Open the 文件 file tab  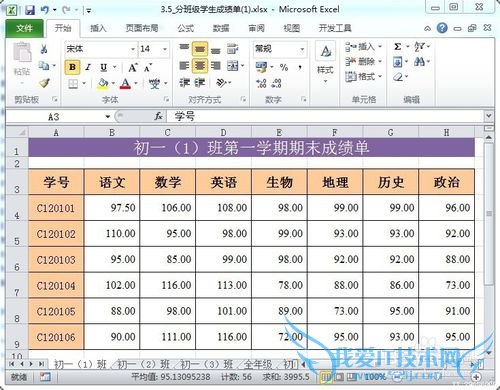point(24,29)
